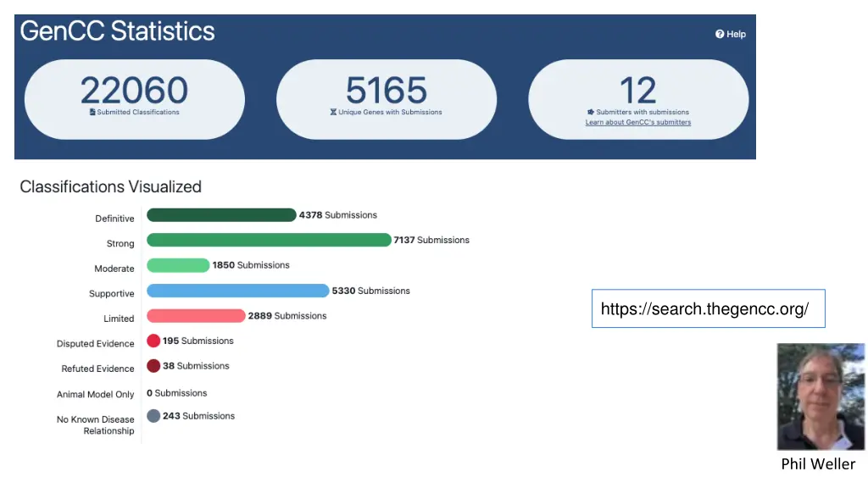Click the 22060 statistics pill
The height and width of the screenshot is (488, 868).
(133, 98)
